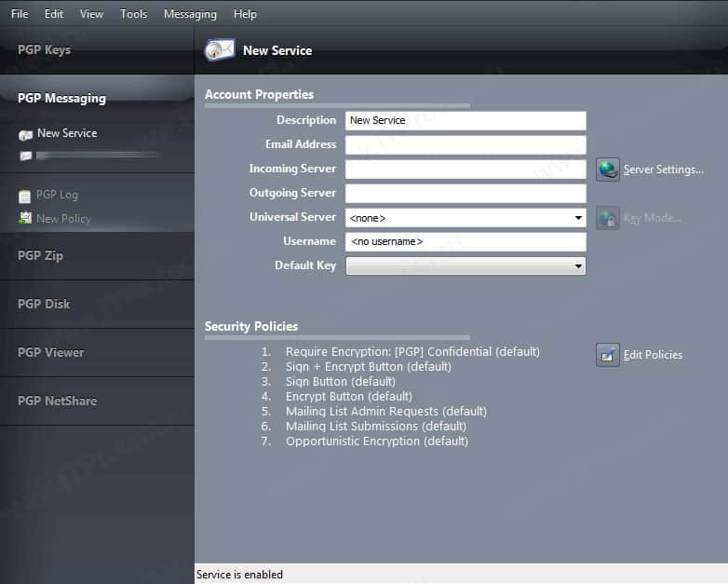Select policy 4, Encrypt Button (default)
The width and height of the screenshot is (728, 584).
(349, 396)
